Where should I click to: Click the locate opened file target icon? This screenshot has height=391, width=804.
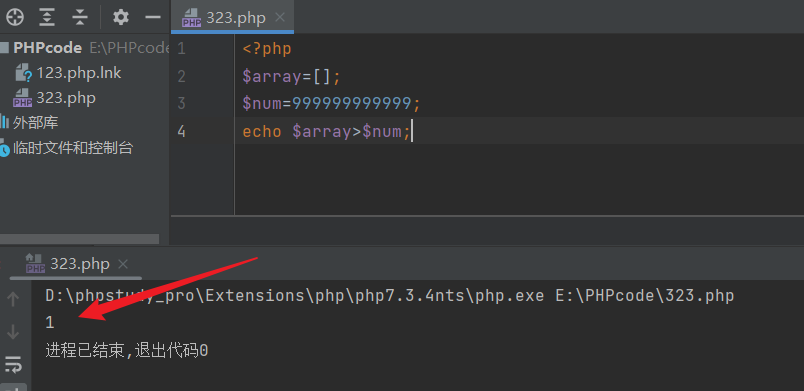pos(15,17)
